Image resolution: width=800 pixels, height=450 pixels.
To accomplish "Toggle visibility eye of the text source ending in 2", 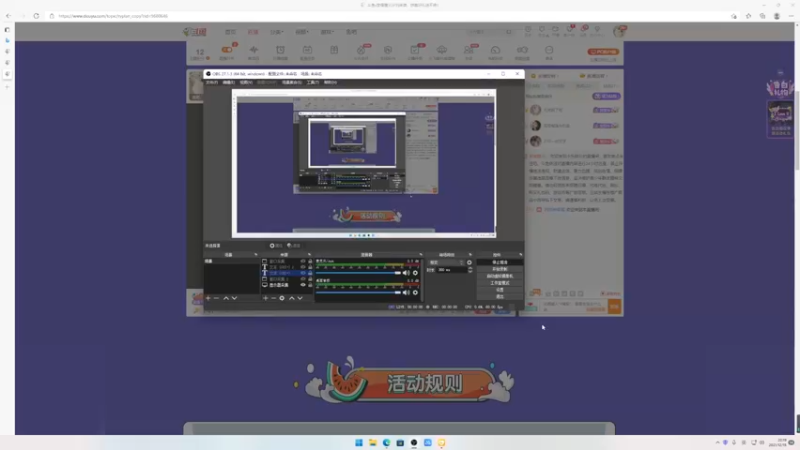I will [303, 267].
